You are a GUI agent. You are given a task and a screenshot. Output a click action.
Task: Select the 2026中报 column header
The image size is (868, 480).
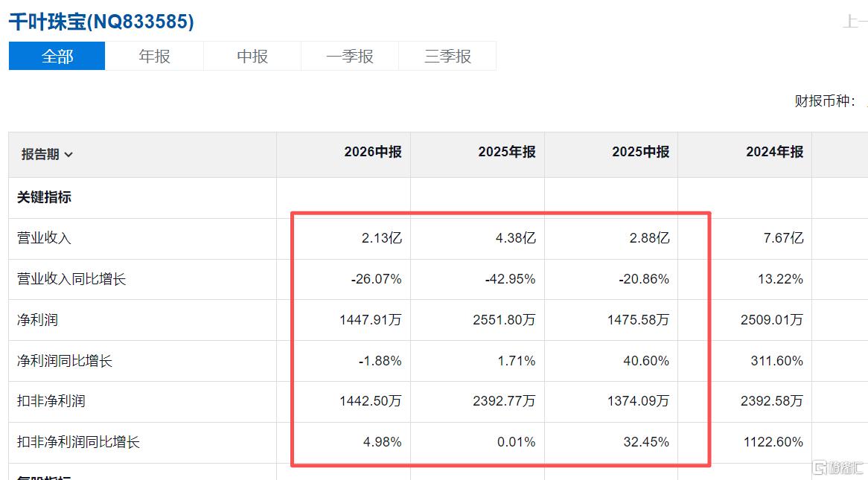373,152
